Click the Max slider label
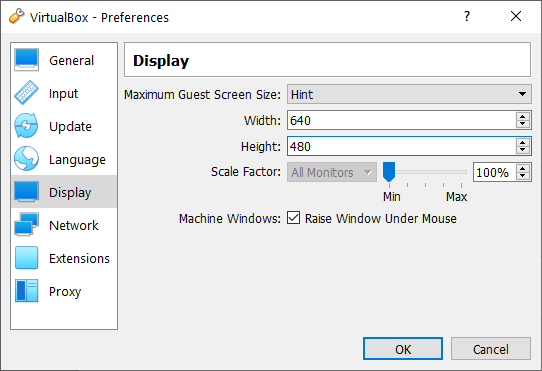Viewport: 542px width, 371px height. tap(456, 196)
